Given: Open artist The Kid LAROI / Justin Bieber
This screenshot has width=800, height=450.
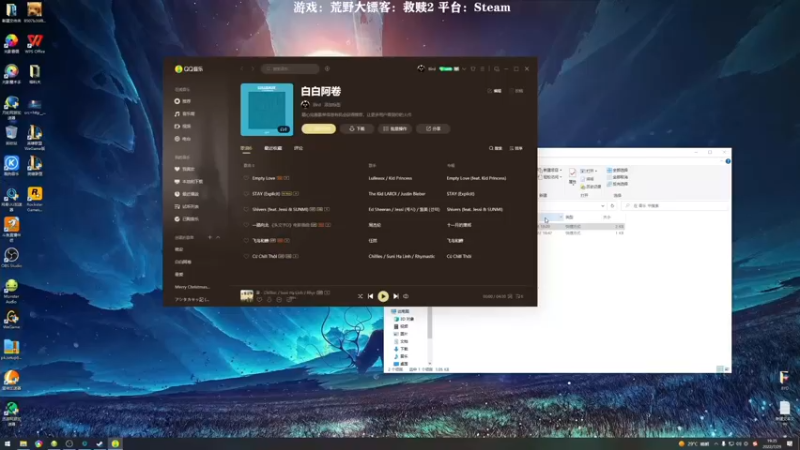Looking at the screenshot, I should [396, 194].
